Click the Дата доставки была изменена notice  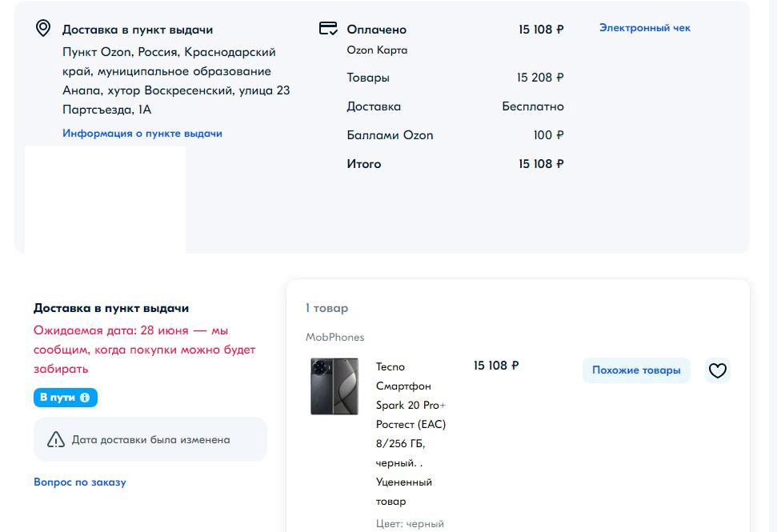click(150, 439)
